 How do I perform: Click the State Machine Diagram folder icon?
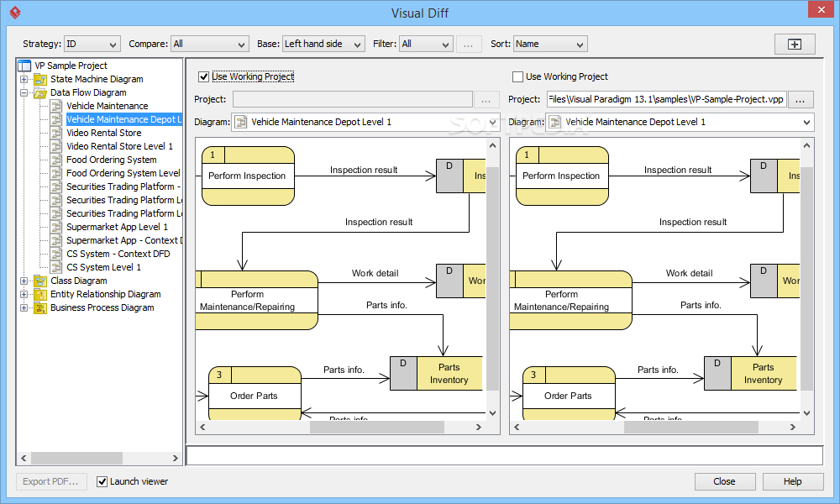click(x=40, y=79)
